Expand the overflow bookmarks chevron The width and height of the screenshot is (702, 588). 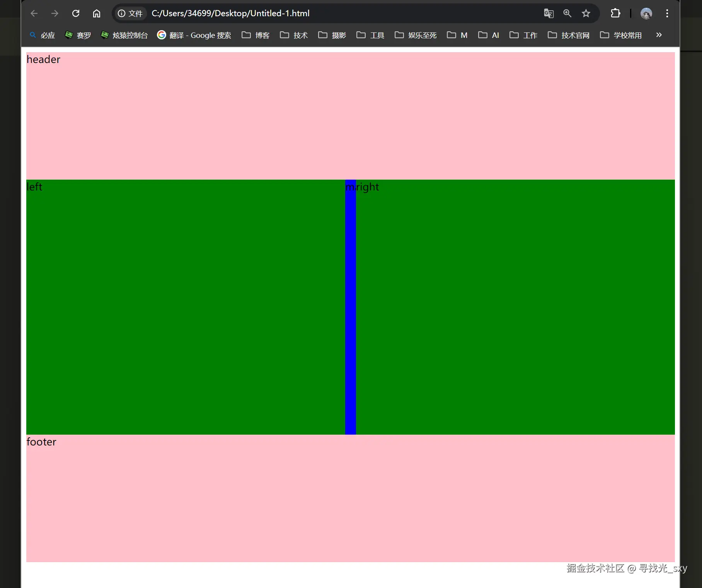[658, 35]
